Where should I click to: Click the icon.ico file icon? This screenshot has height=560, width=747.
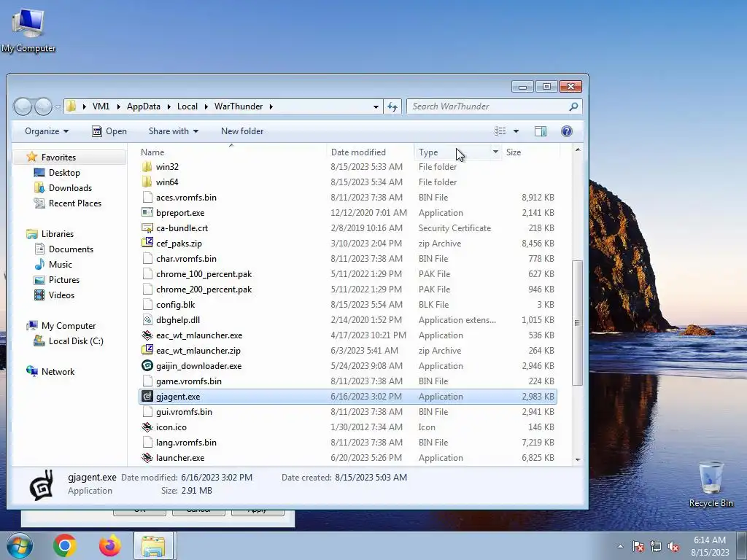(147, 427)
